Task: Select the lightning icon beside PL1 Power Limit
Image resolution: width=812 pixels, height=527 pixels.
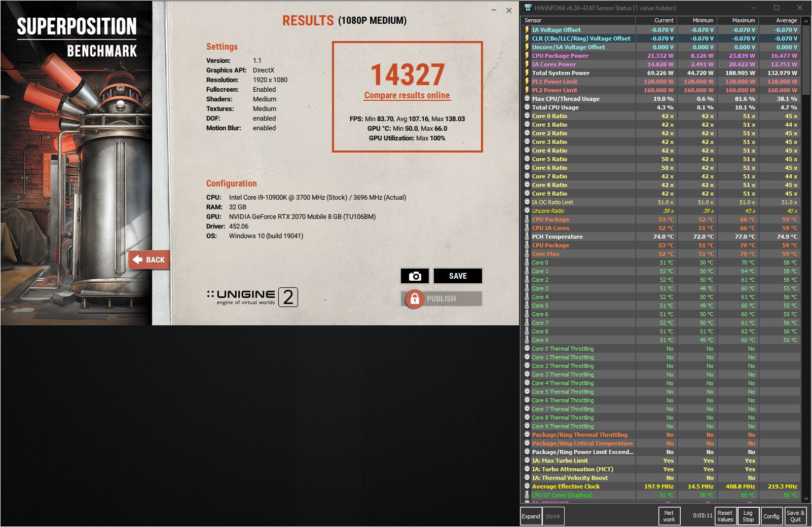Action: [x=527, y=82]
